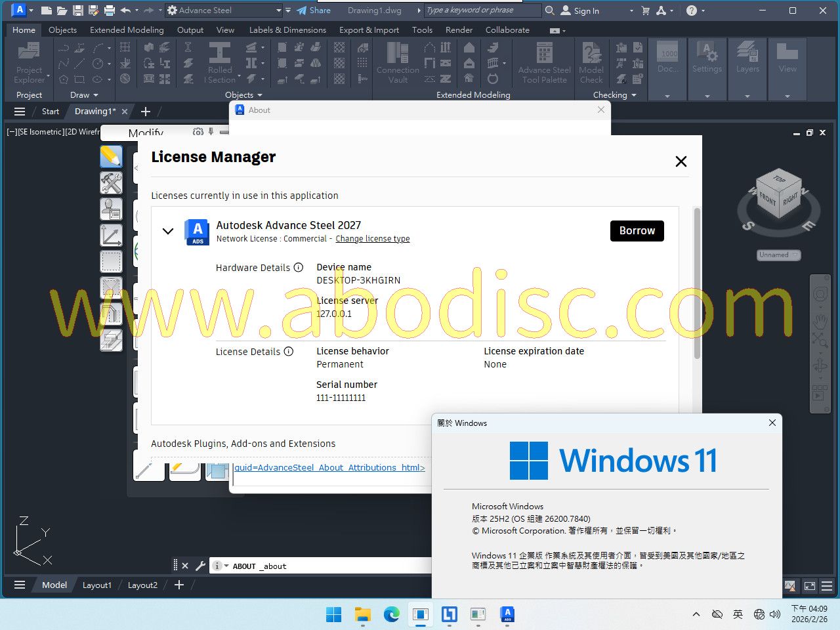Open the Layout1 tab
This screenshot has width=840, height=630.
97,585
